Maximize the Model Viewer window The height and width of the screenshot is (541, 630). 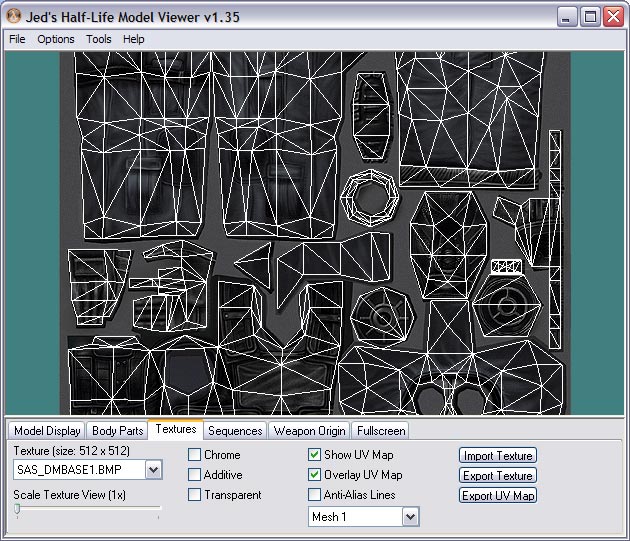point(590,16)
